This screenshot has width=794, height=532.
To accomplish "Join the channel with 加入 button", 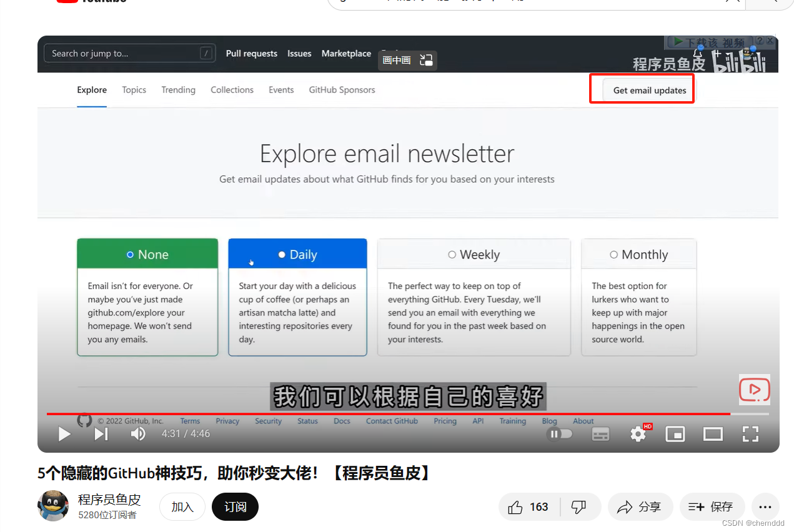I will tap(182, 507).
